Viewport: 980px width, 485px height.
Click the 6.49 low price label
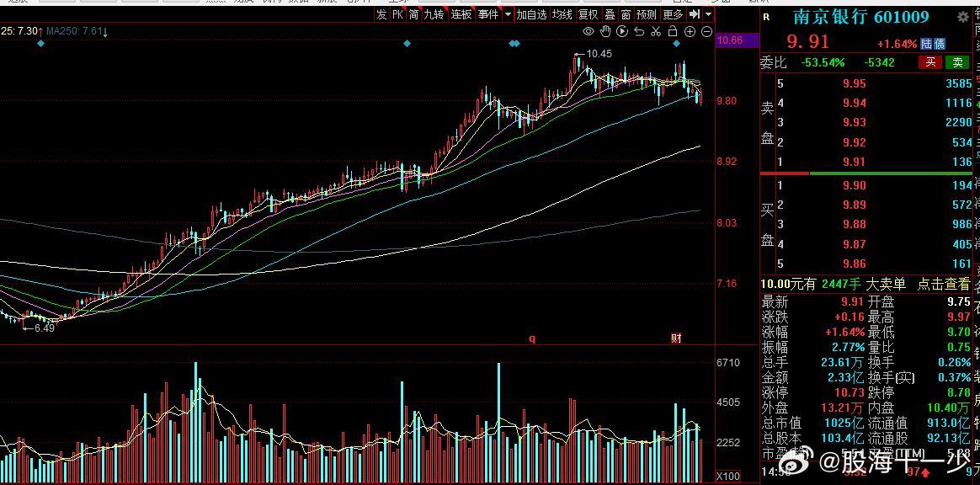coord(44,328)
